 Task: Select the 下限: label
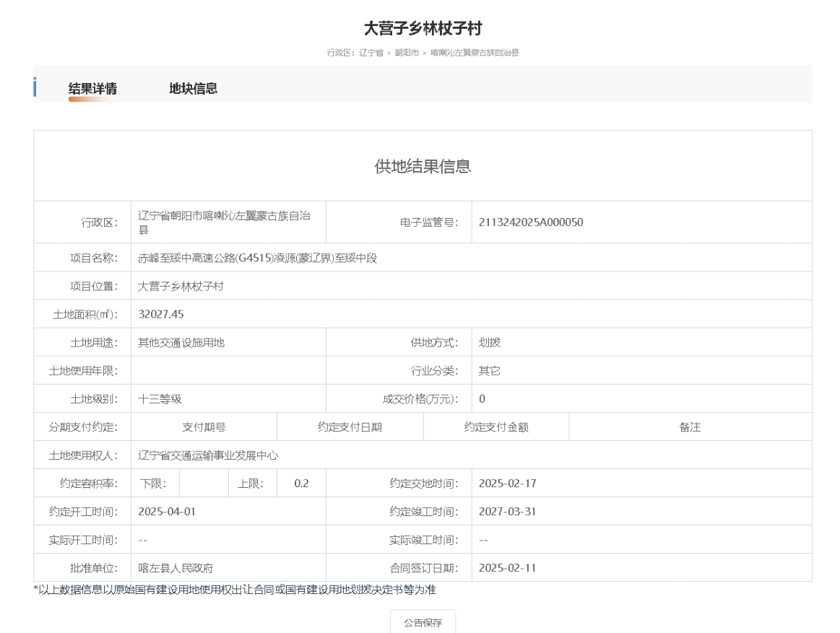pyautogui.click(x=153, y=484)
